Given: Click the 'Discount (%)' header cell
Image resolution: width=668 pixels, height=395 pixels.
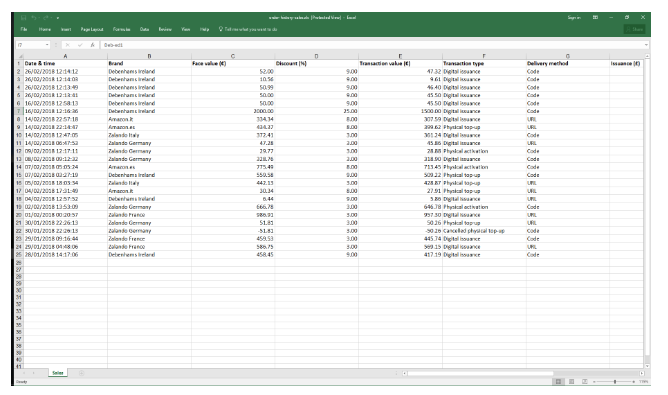Looking at the screenshot, I should (x=316, y=63).
